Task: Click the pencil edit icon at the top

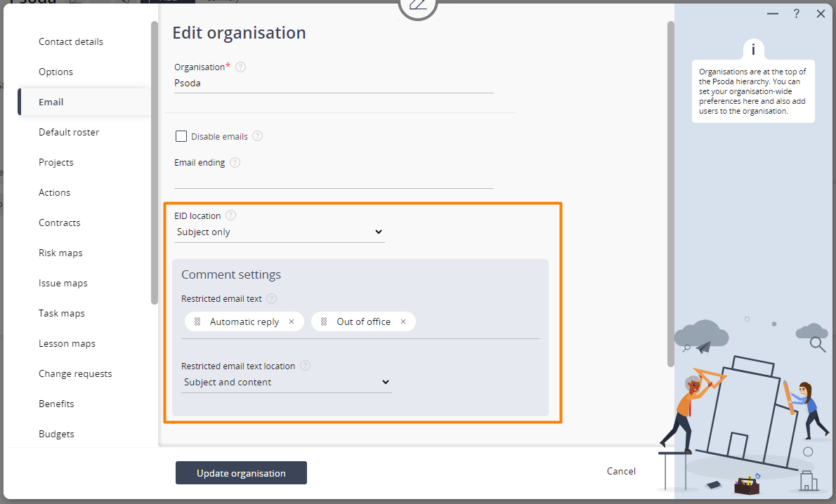Action: click(418, 6)
